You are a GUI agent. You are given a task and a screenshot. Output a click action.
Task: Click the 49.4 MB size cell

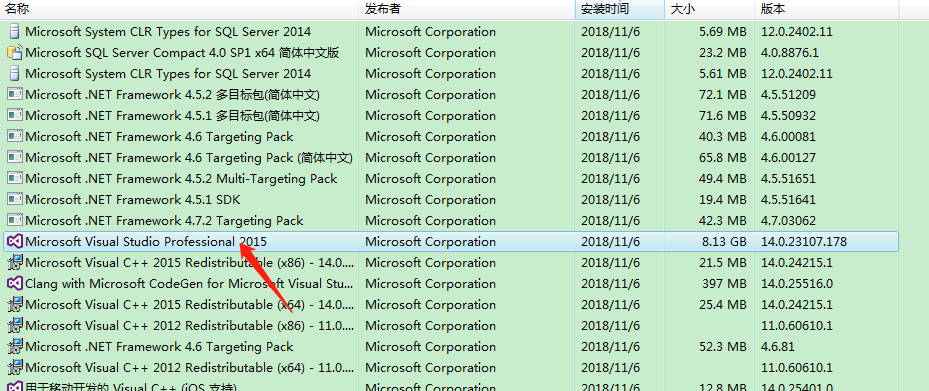point(723,178)
